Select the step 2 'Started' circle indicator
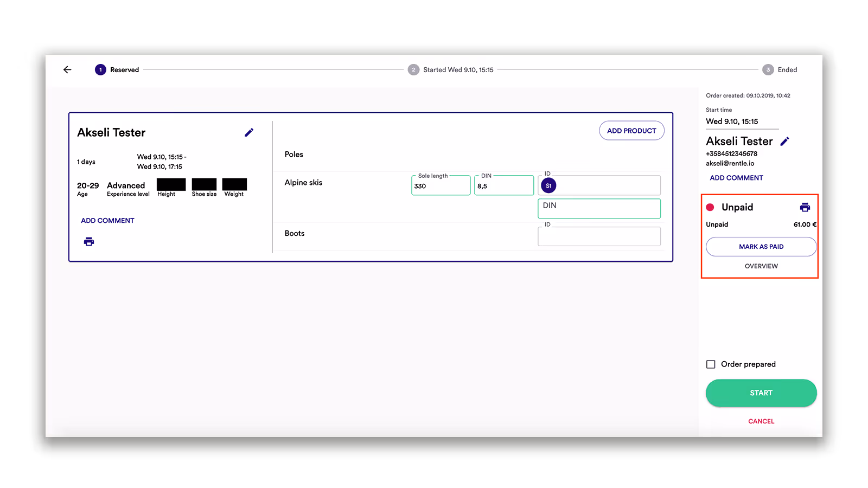 coord(413,69)
